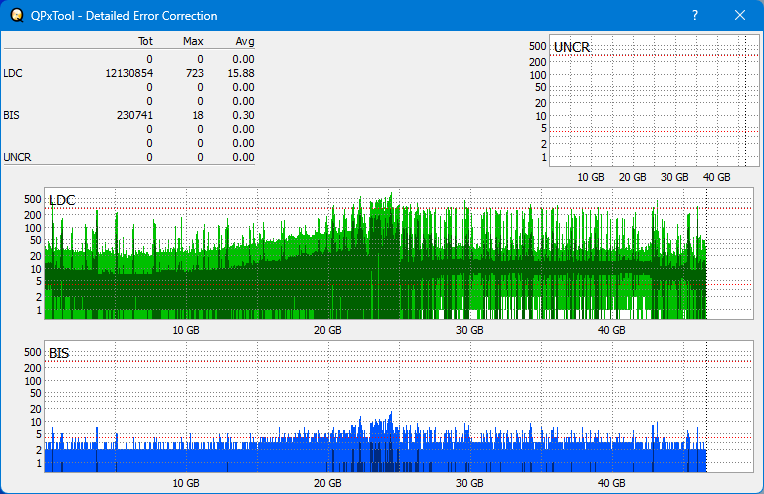Click the LDC row label in statistics table

click(13, 73)
